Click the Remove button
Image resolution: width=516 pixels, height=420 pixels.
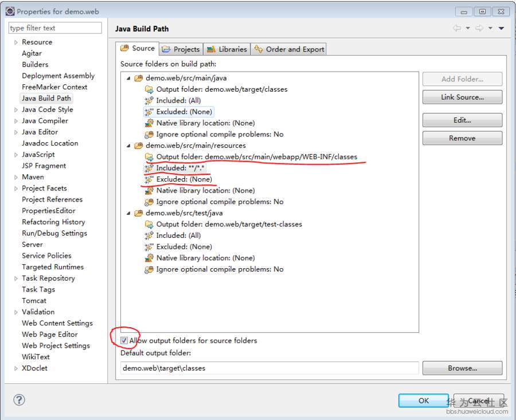462,138
